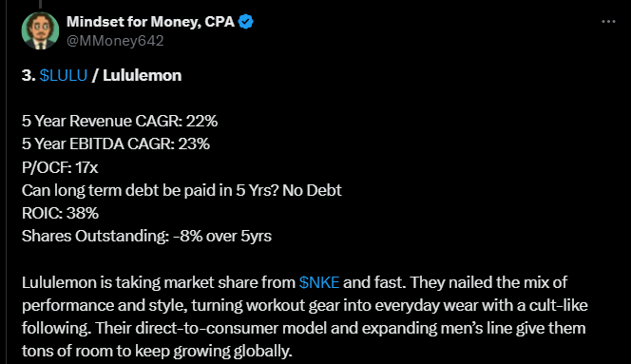Open the $LULU cashtag link
631x364 pixels.
coord(64,75)
